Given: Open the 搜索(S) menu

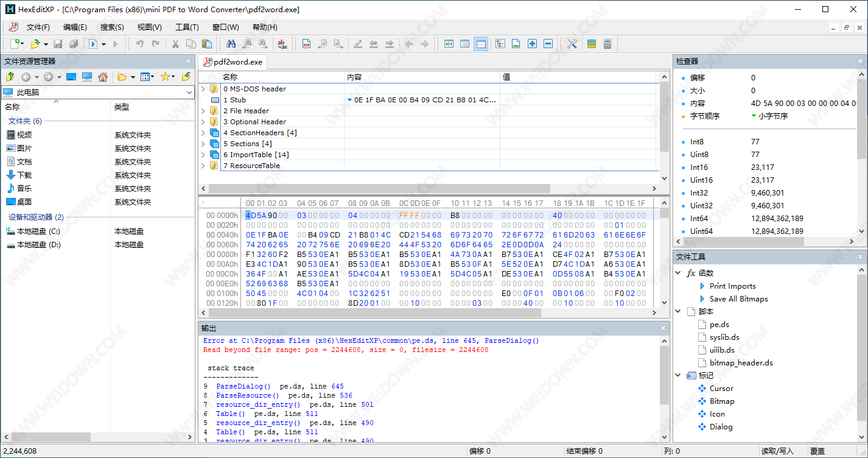Looking at the screenshot, I should [112, 27].
